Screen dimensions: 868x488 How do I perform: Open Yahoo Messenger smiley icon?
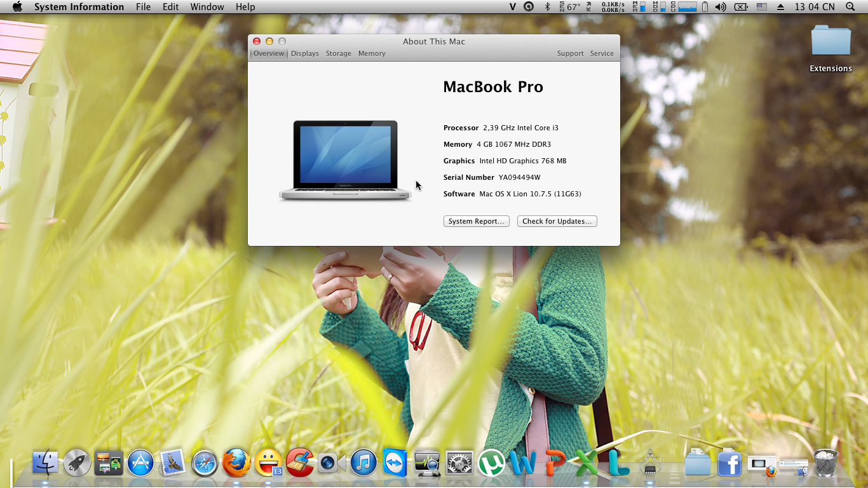tap(268, 463)
